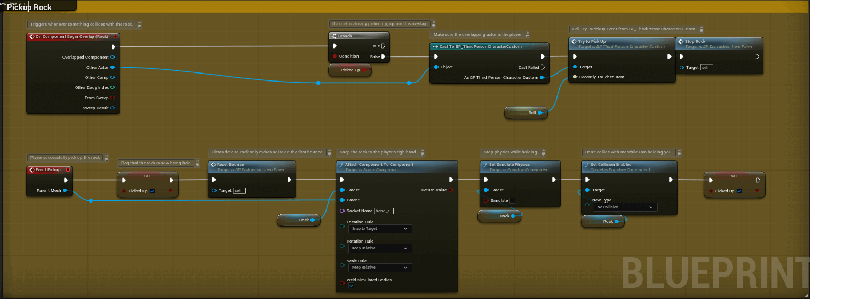This screenshot has height=299, width=868.
Task: Click the Event Pickup node's red delegate pin
Action: (x=68, y=170)
